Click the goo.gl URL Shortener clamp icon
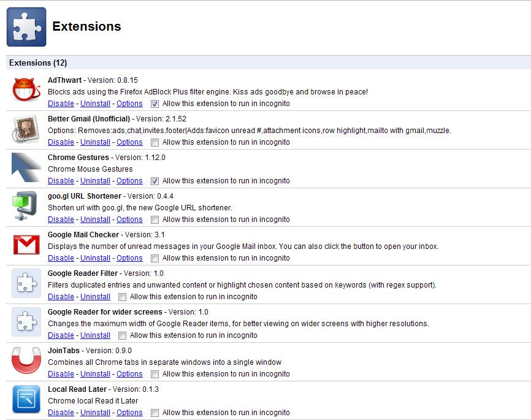The width and height of the screenshot is (531, 420). tap(25, 206)
